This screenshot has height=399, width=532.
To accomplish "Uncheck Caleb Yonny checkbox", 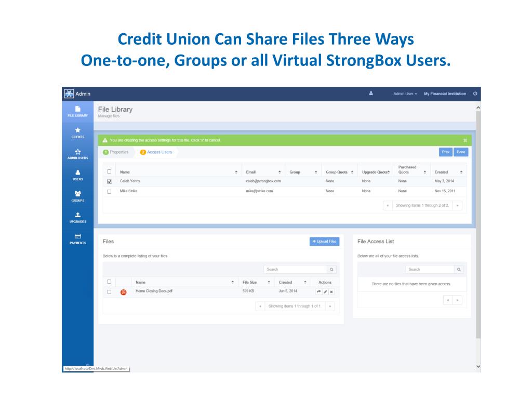I will [109, 181].
